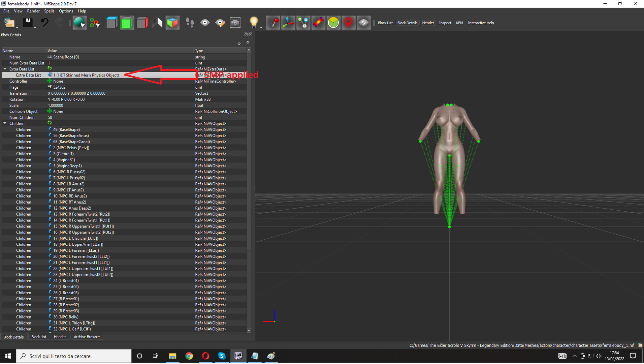
Task: Click the Interactive Help toolbar button
Action: [481, 23]
